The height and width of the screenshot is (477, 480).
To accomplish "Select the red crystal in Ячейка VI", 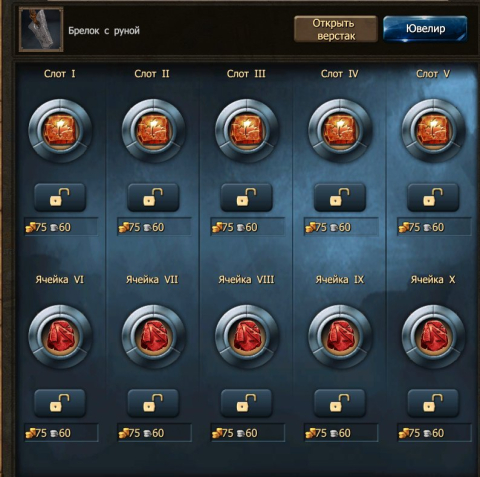I will tap(60, 336).
